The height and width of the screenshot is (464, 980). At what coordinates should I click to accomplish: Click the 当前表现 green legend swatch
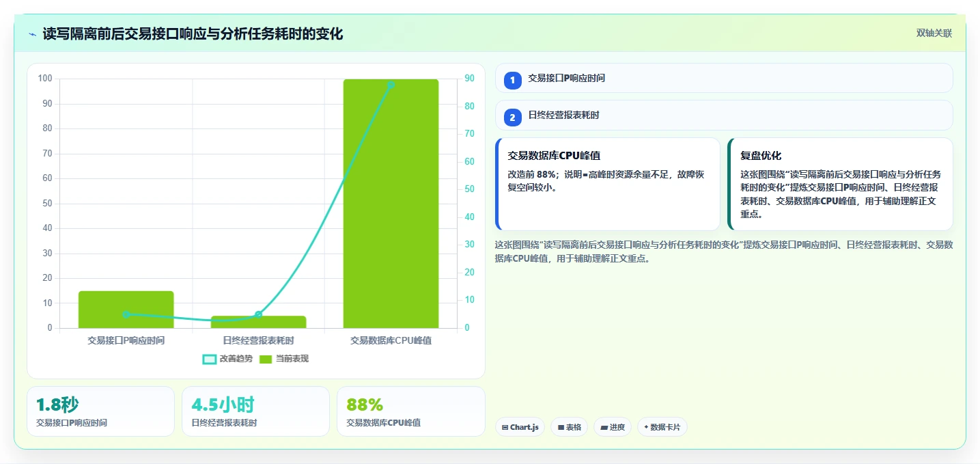point(266,359)
